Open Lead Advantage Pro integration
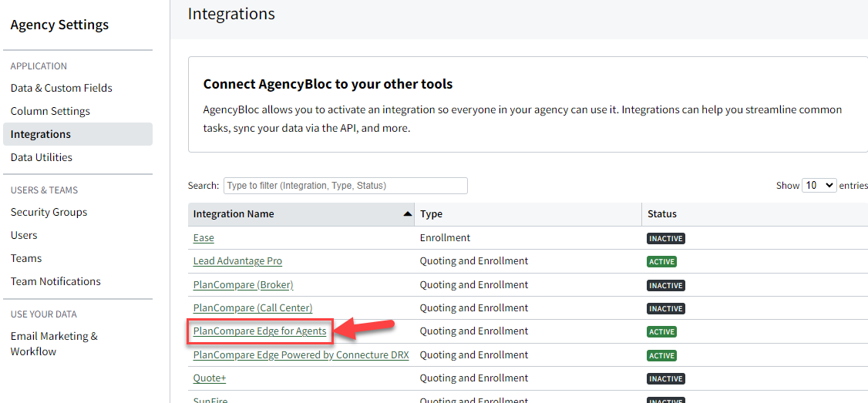The width and height of the screenshot is (868, 403). coord(238,260)
